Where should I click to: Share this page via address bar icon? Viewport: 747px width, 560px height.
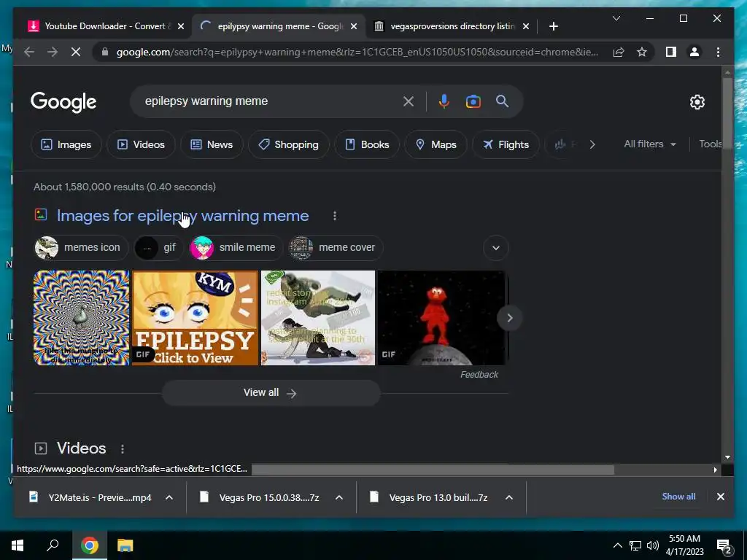619,52
